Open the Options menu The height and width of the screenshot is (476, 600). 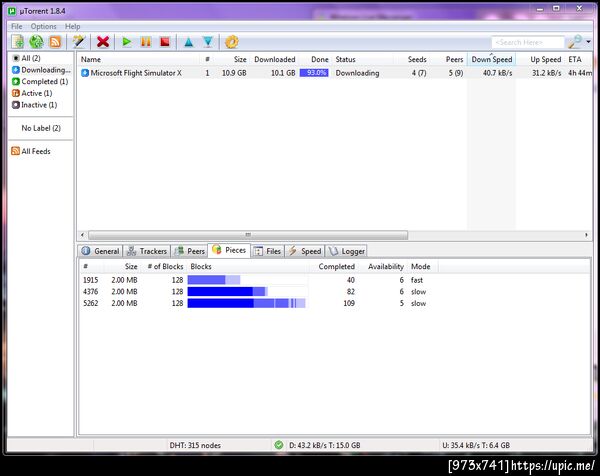(43, 26)
